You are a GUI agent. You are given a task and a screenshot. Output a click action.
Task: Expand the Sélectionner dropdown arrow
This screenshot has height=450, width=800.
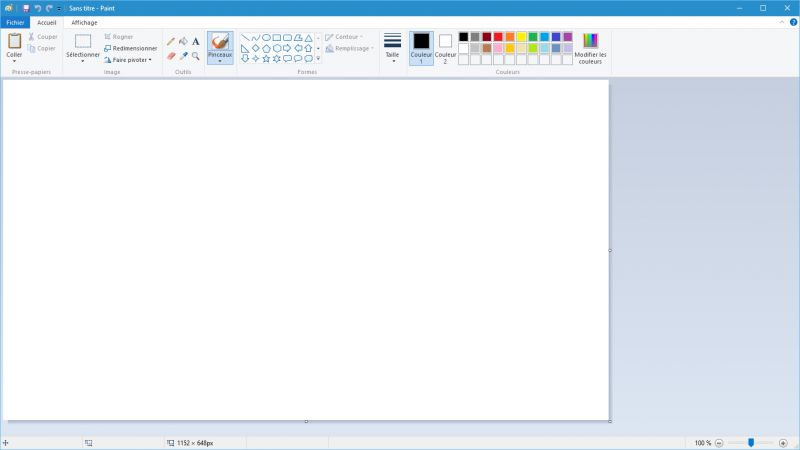pos(83,62)
